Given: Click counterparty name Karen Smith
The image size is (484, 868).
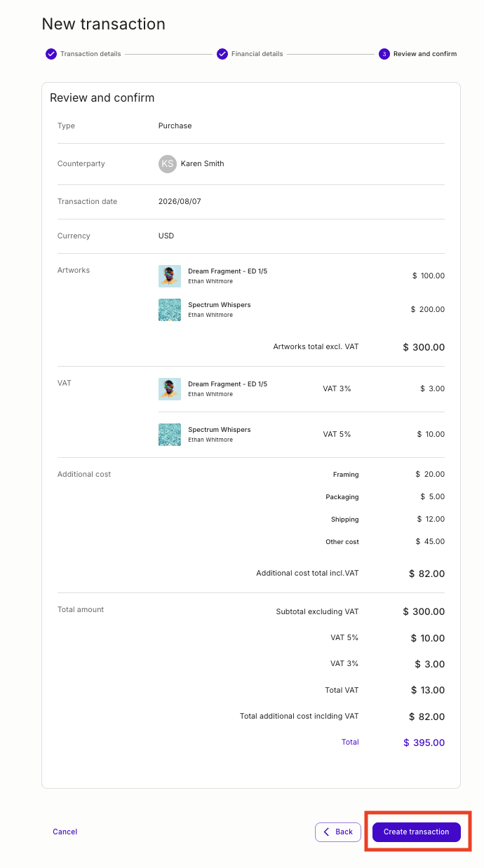Looking at the screenshot, I should pos(203,163).
